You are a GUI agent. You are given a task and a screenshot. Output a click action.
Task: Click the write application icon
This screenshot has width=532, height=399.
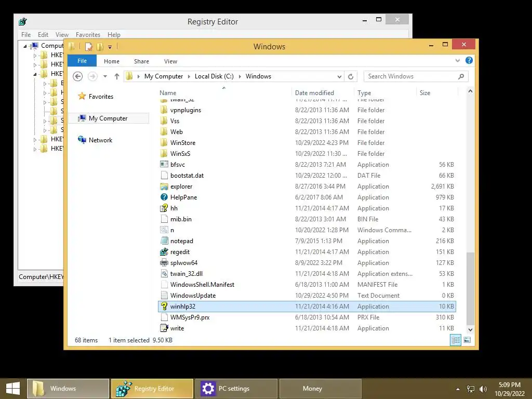tap(164, 328)
